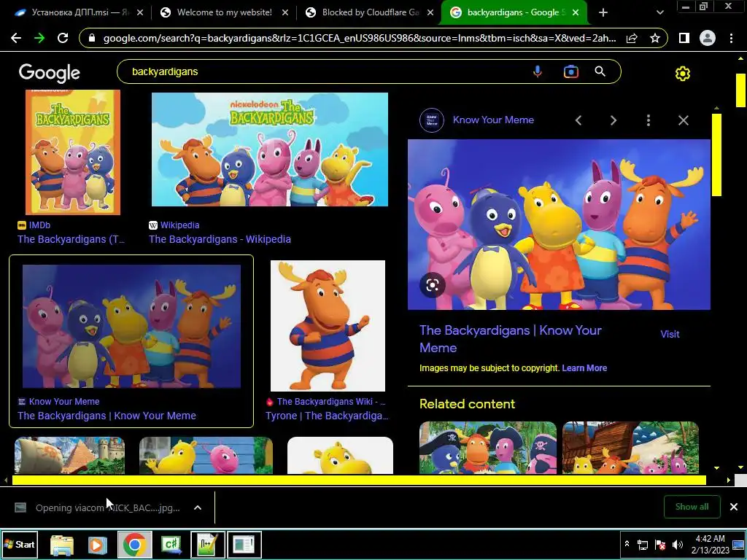The image size is (747, 560).
Task: Reload the current page
Action: coord(63,38)
